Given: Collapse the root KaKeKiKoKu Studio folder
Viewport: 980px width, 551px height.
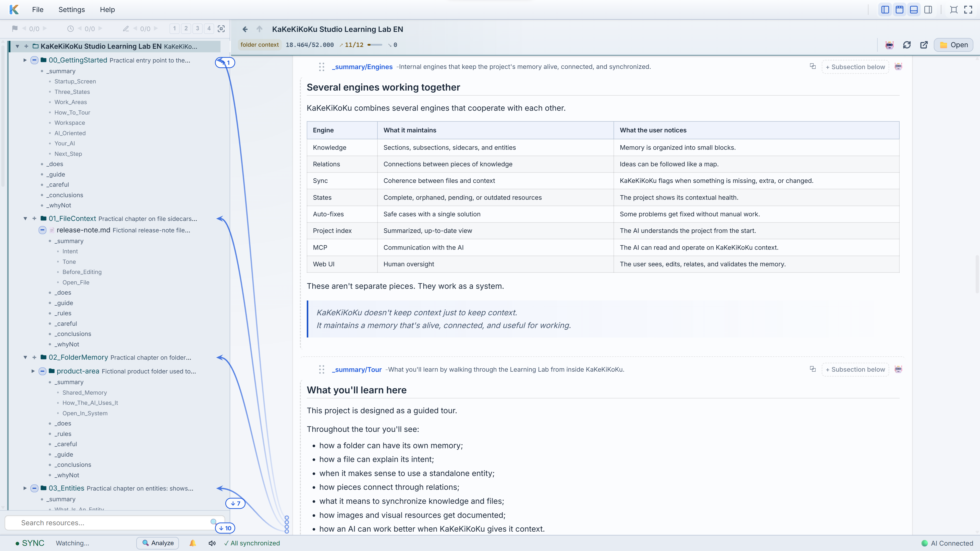Looking at the screenshot, I should click(17, 46).
